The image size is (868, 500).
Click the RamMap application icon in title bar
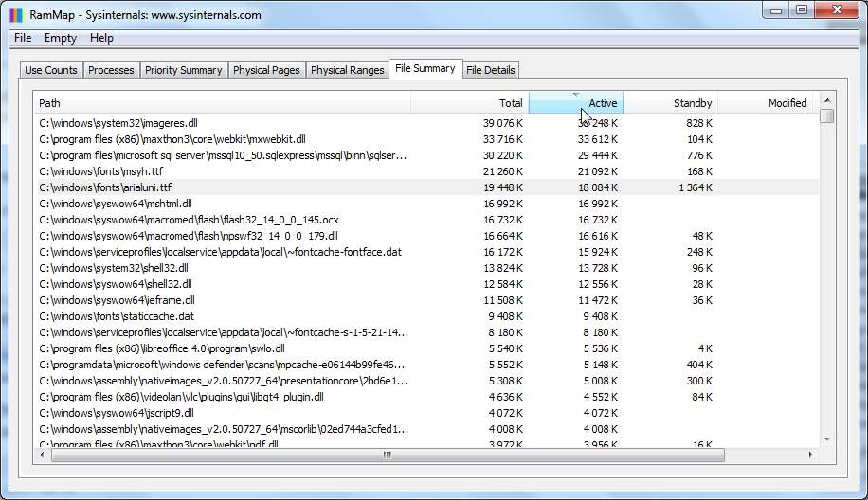pos(17,15)
